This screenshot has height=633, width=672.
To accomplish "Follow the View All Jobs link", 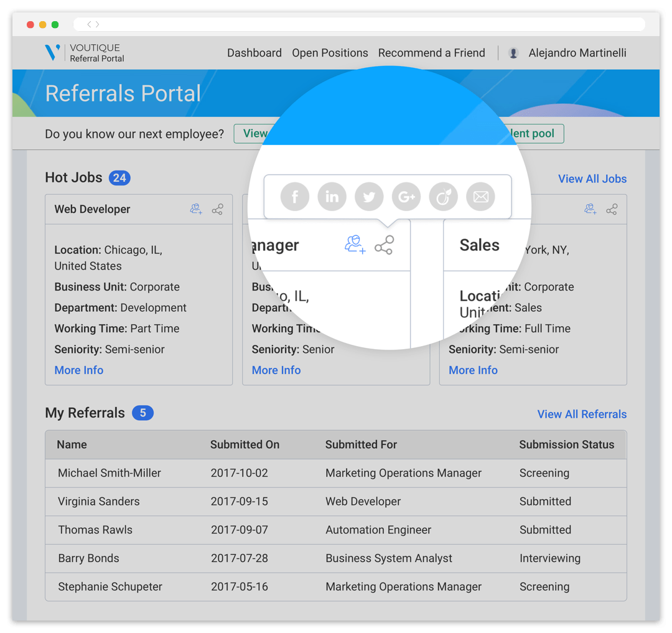I will pos(592,179).
